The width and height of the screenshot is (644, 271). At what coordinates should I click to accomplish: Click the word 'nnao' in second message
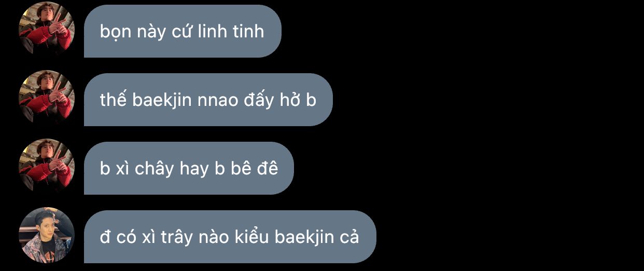[218, 101]
